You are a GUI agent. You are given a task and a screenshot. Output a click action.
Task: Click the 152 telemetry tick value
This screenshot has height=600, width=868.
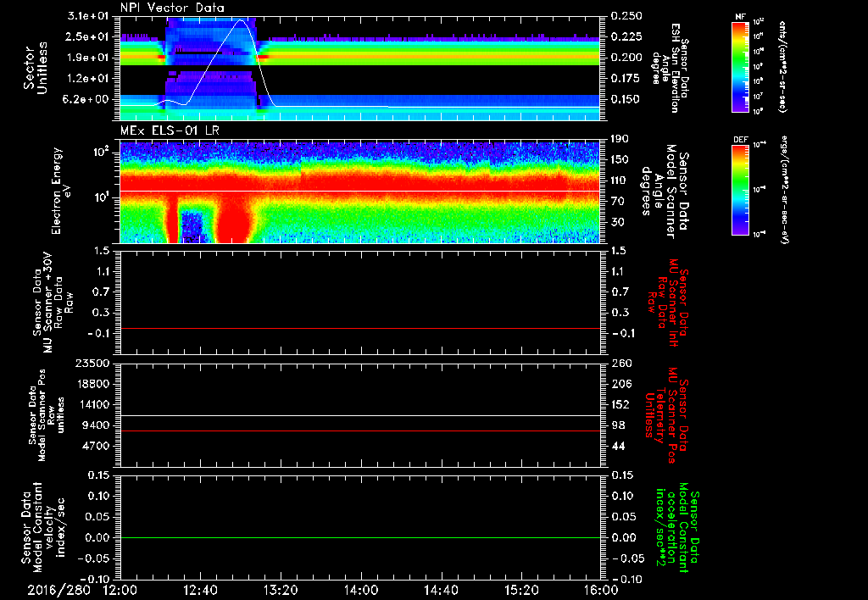621,404
